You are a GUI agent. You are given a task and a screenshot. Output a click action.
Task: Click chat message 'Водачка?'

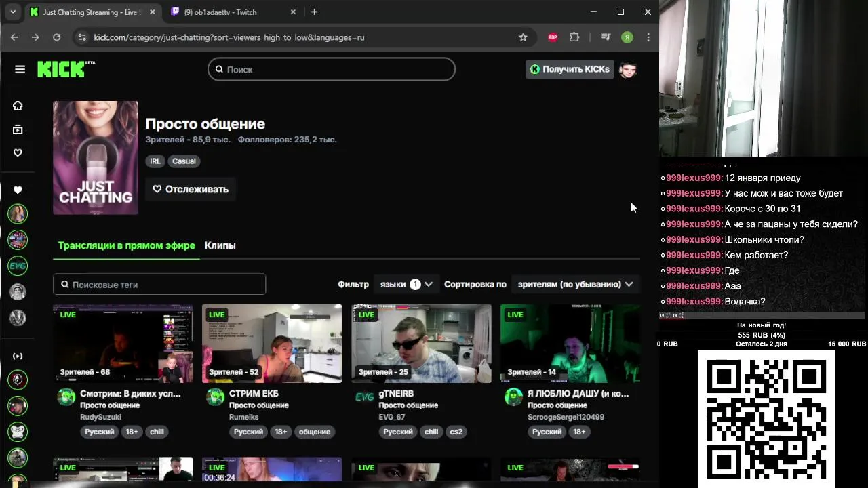click(745, 302)
